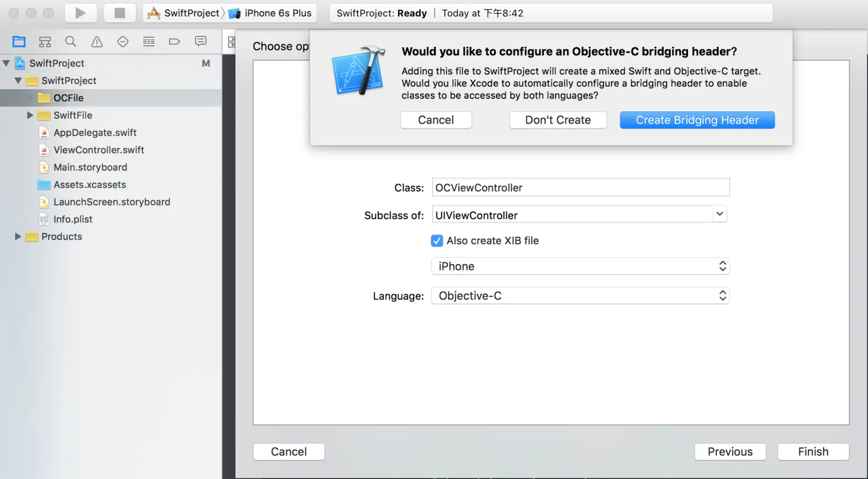Select the SwiftProject scheme in toolbar
This screenshot has height=479, width=868.
tap(184, 13)
